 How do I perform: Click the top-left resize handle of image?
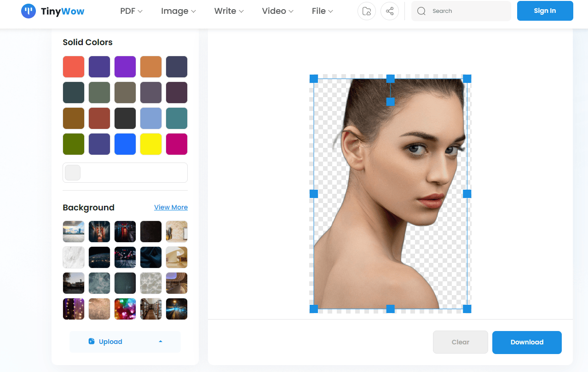coord(314,79)
